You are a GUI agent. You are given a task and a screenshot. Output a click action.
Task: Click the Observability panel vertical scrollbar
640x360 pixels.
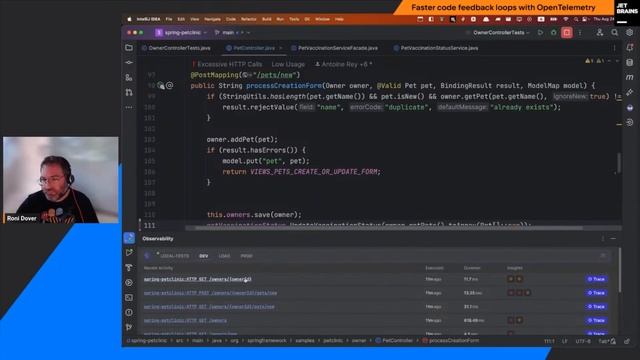click(x=620, y=270)
